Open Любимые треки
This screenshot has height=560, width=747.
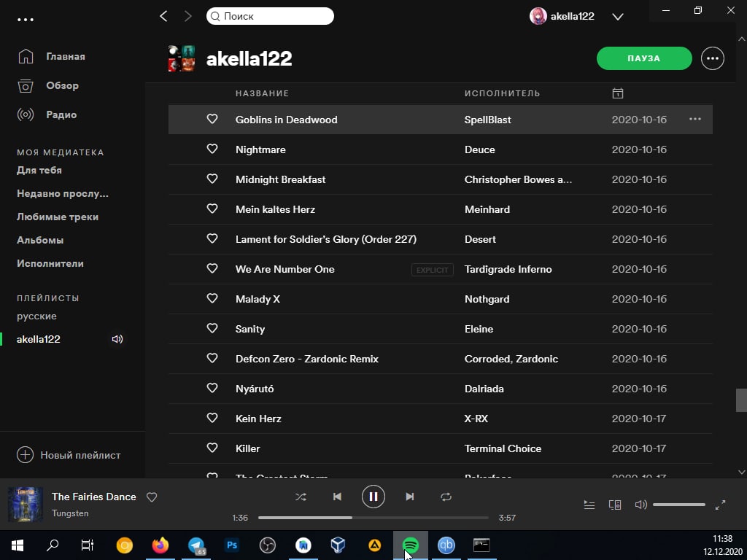tap(58, 217)
